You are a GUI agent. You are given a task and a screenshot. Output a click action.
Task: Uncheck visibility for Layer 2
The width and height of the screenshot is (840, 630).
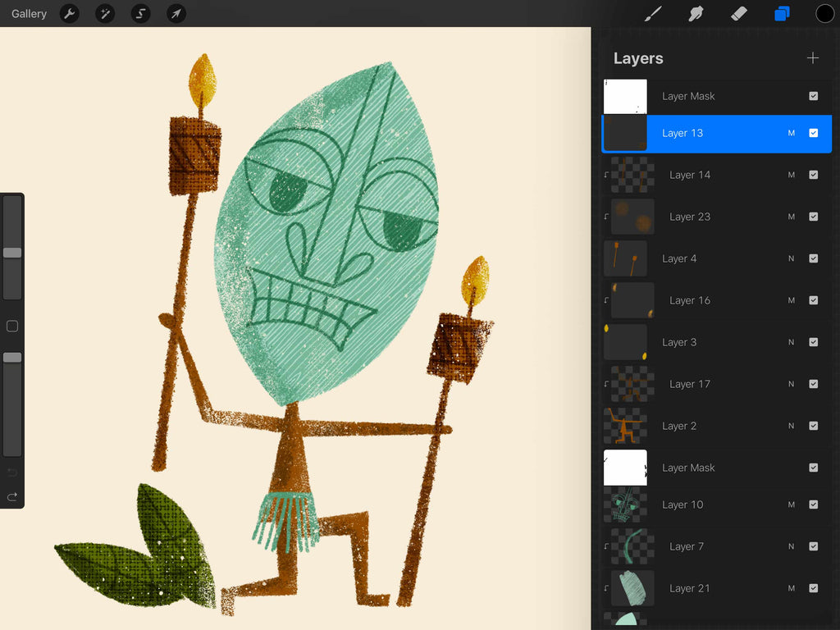point(813,426)
